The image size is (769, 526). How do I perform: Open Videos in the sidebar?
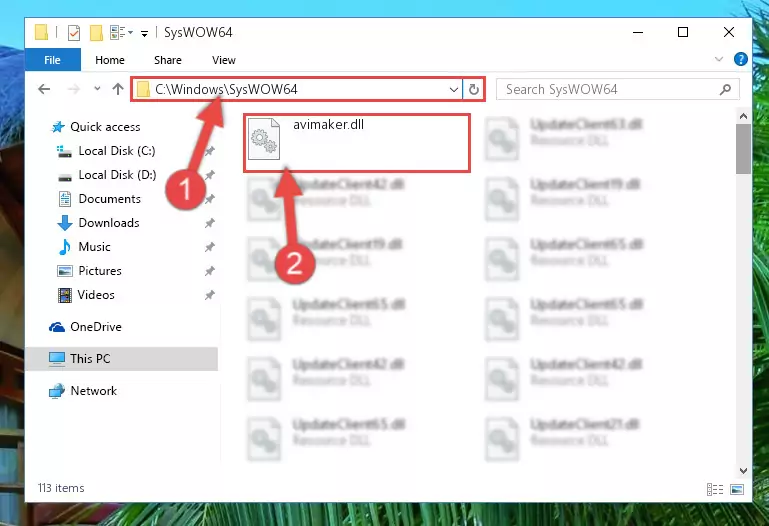tap(96, 295)
